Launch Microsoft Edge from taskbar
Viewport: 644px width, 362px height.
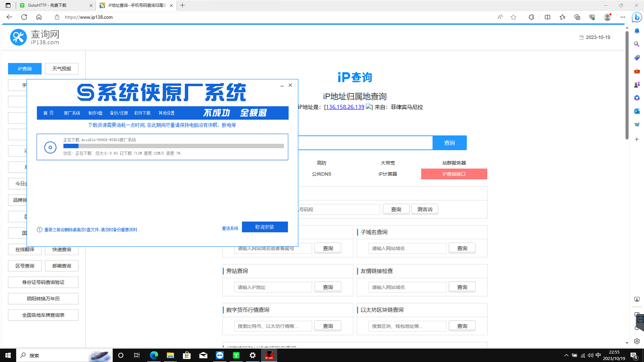154,355
